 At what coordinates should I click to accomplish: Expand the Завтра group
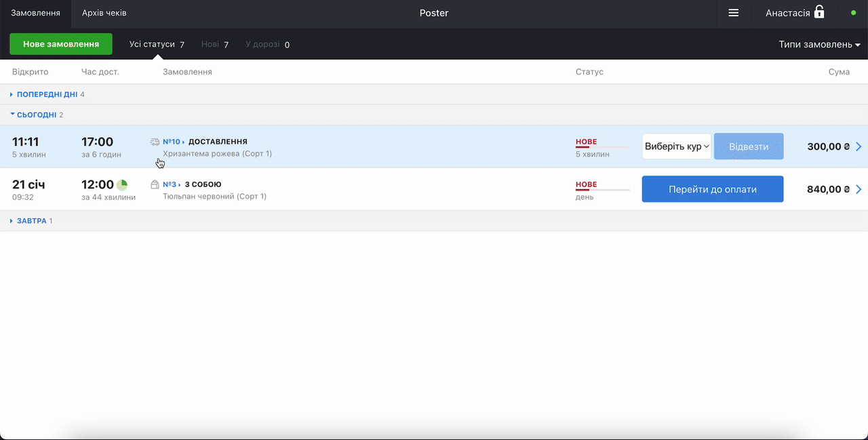click(31, 221)
